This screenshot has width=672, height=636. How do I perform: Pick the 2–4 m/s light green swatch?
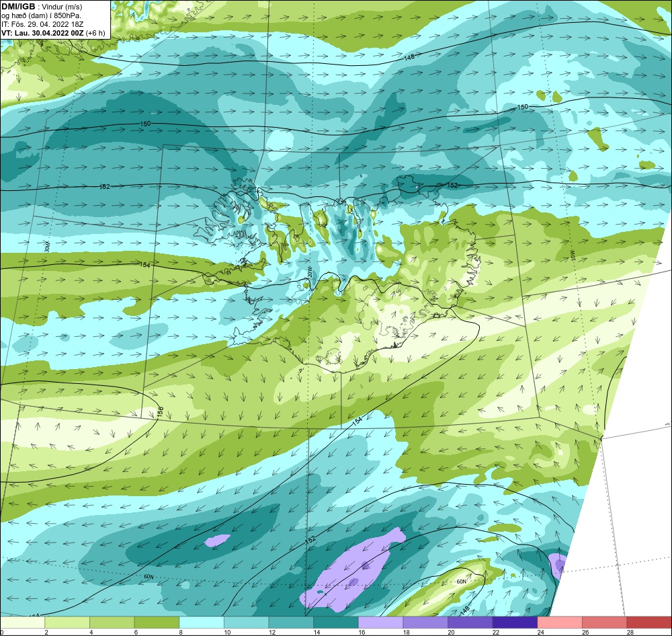tap(67, 623)
